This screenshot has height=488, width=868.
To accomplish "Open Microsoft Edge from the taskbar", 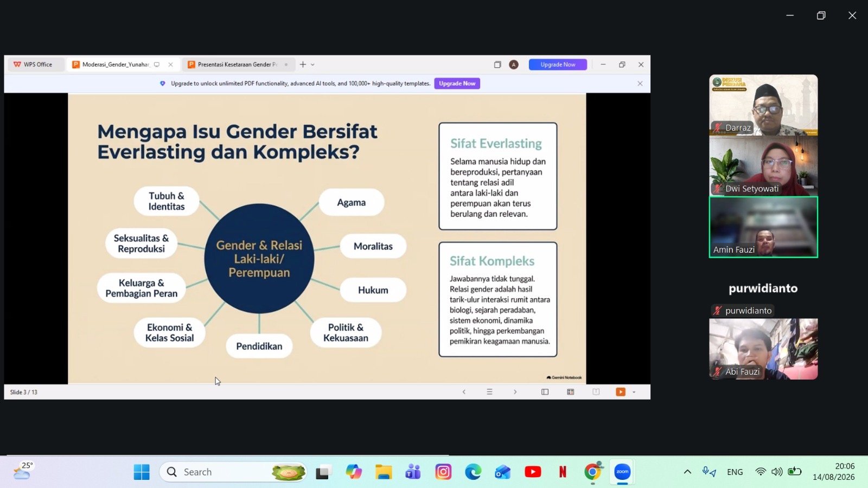I will [x=473, y=472].
